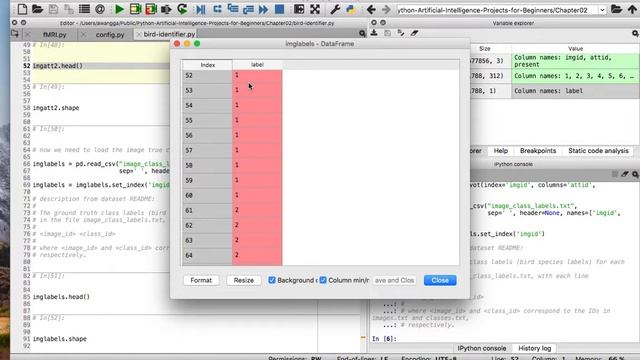Click imglabels.shape line in editor

pyautogui.click(x=60, y=339)
